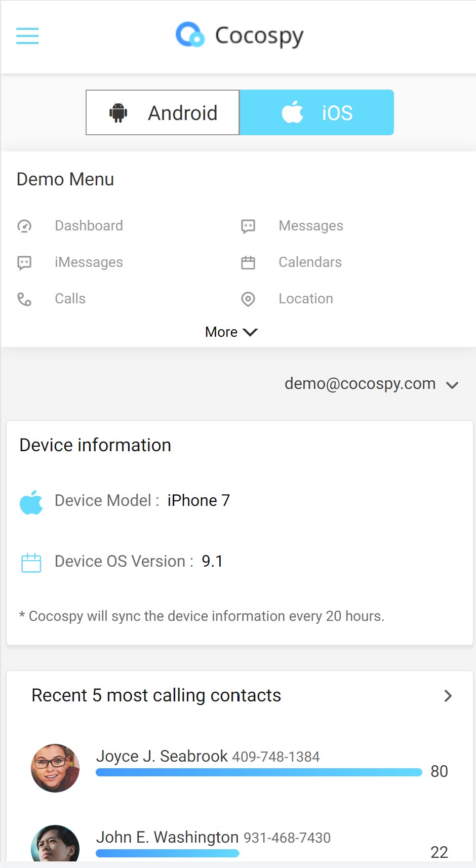Viewport: 476px width, 868px height.
Task: Click the Calendars icon in Demo Menu
Action: coord(248,262)
